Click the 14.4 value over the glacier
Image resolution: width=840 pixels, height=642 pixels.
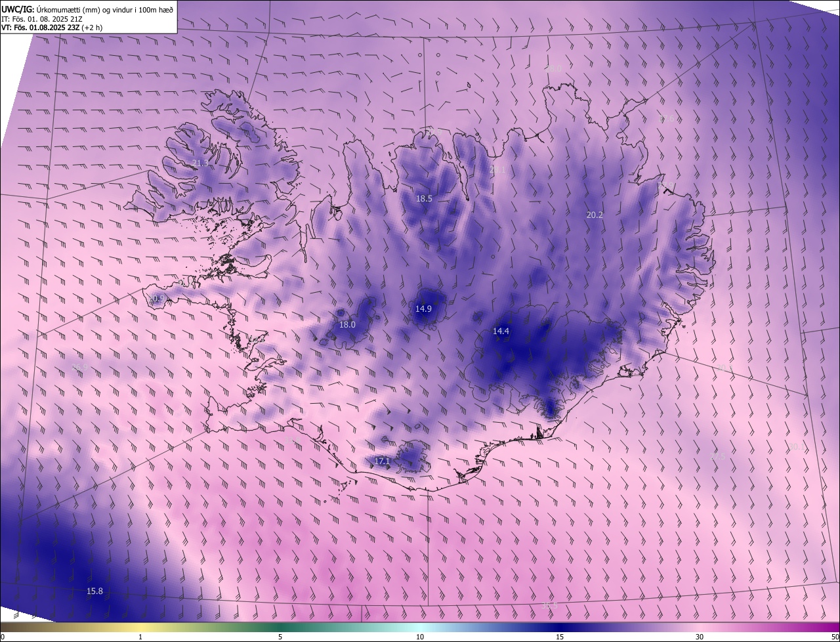pyautogui.click(x=501, y=332)
